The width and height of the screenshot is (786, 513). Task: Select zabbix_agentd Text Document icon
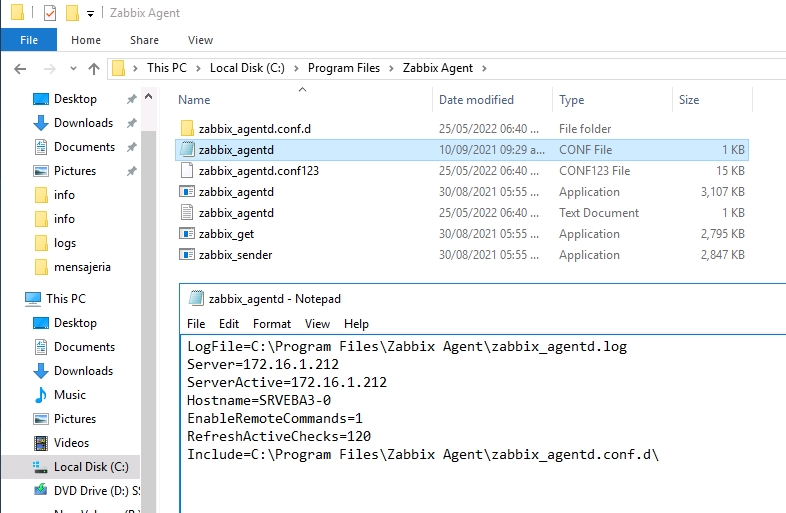click(187, 213)
